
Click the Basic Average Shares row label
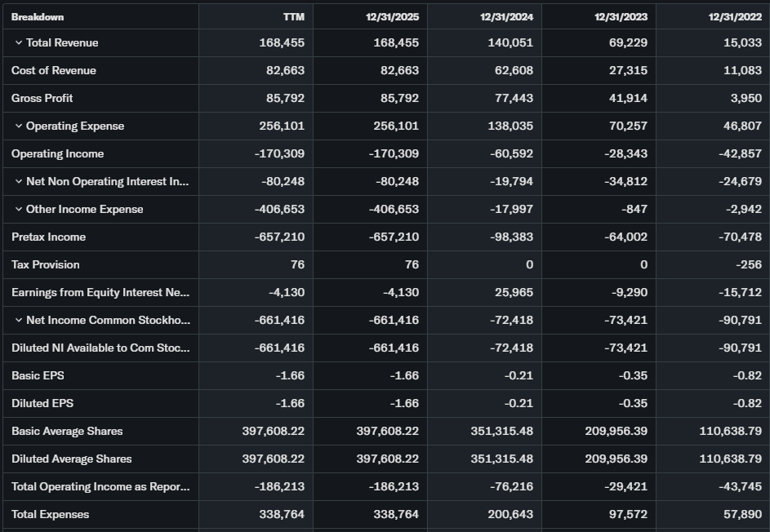pyautogui.click(x=67, y=431)
